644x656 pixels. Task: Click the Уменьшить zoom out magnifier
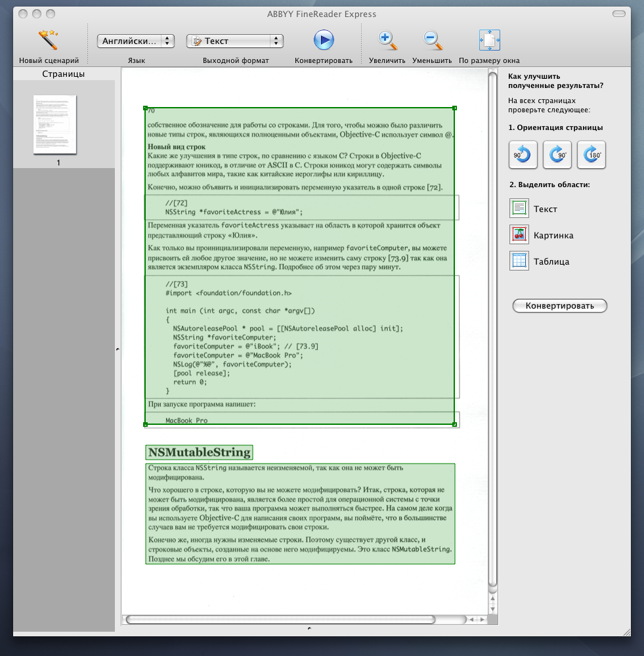coord(433,40)
